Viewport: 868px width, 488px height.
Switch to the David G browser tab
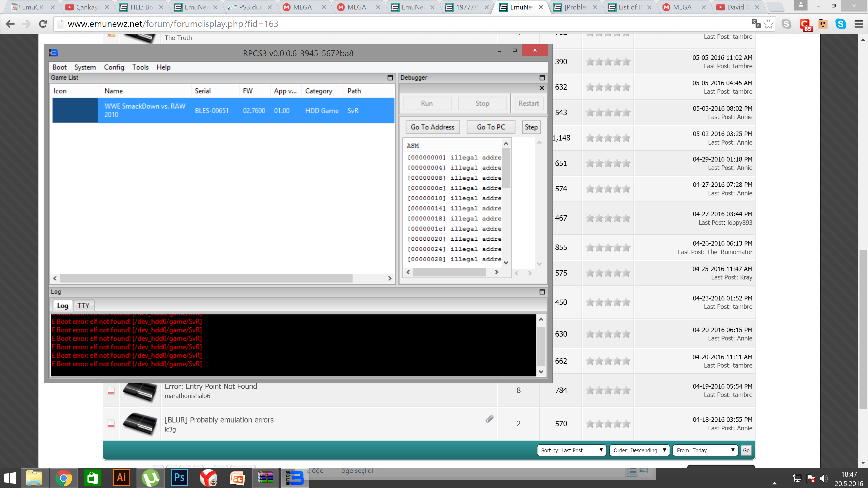(738, 7)
